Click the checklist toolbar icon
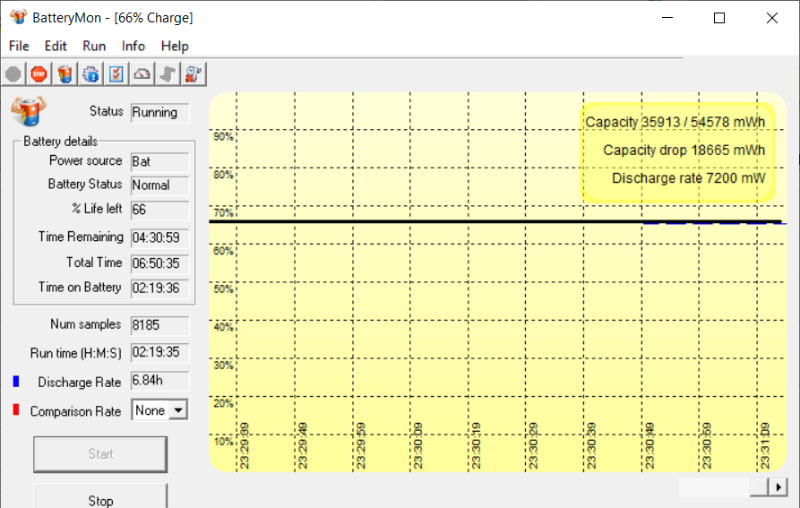Image resolution: width=800 pixels, height=508 pixels. point(117,73)
